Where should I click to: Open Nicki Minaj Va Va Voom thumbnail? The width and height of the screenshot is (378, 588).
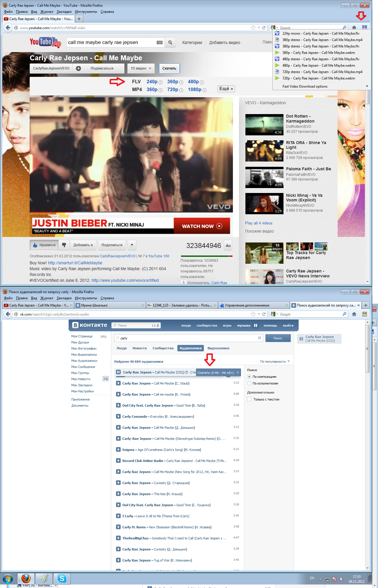pyautogui.click(x=264, y=204)
